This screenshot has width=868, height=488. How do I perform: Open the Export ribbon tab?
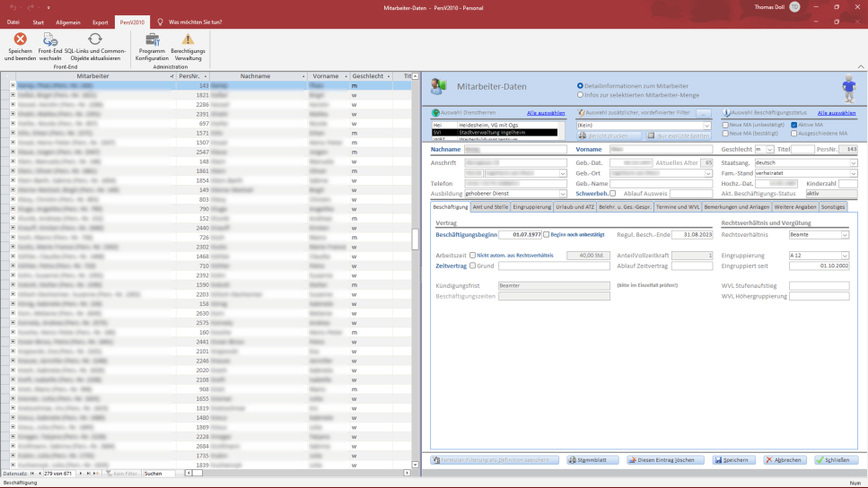click(101, 22)
